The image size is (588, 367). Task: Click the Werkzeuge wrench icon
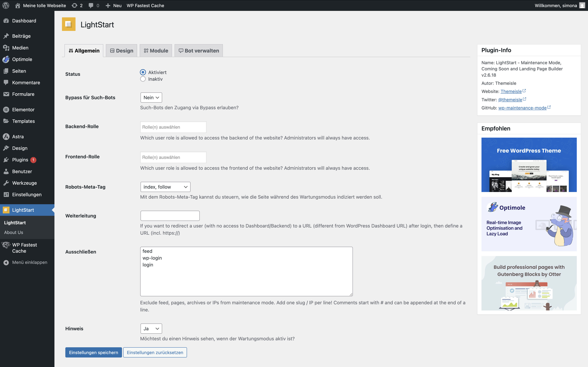(x=6, y=183)
